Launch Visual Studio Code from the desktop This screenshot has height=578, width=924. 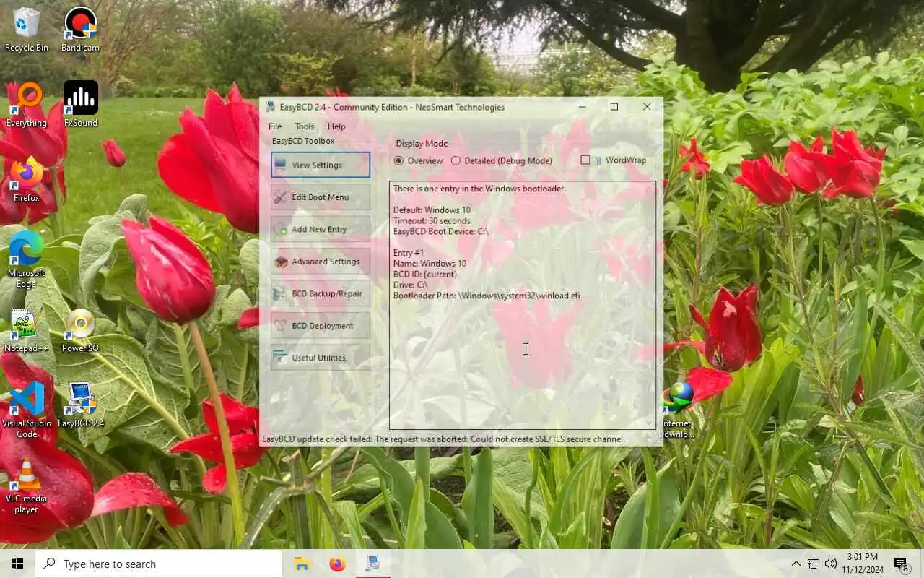tap(26, 410)
